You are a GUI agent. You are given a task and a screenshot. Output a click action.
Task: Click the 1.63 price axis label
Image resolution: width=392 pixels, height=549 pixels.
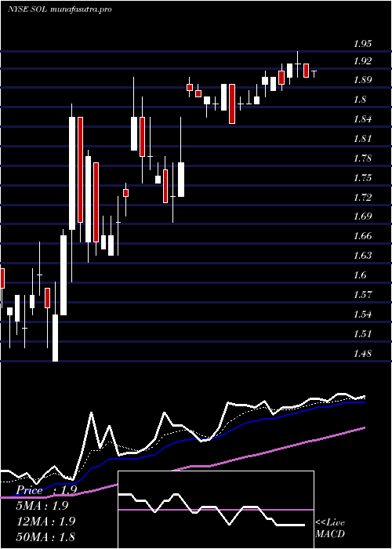click(x=362, y=256)
